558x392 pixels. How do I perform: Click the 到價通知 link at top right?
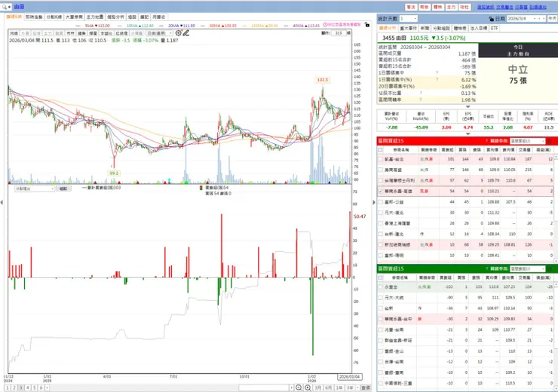click(x=538, y=7)
